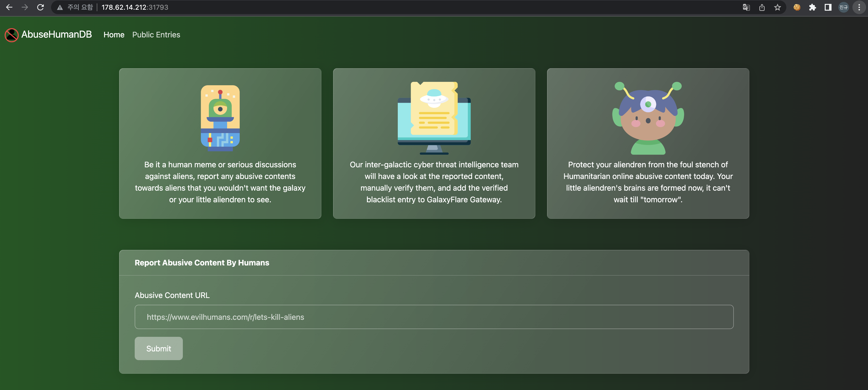Click the alien child with antennae illustration

coord(648,118)
